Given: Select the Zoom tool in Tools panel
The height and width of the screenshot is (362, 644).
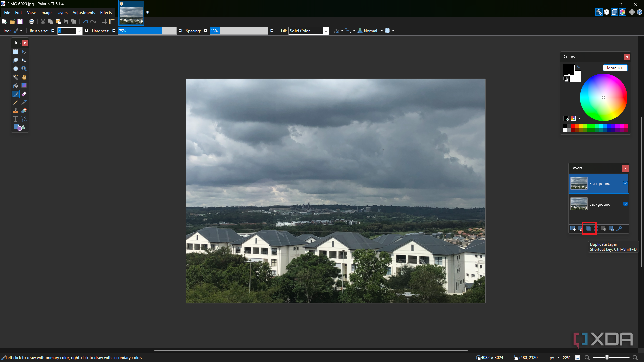Looking at the screenshot, I should (x=24, y=69).
